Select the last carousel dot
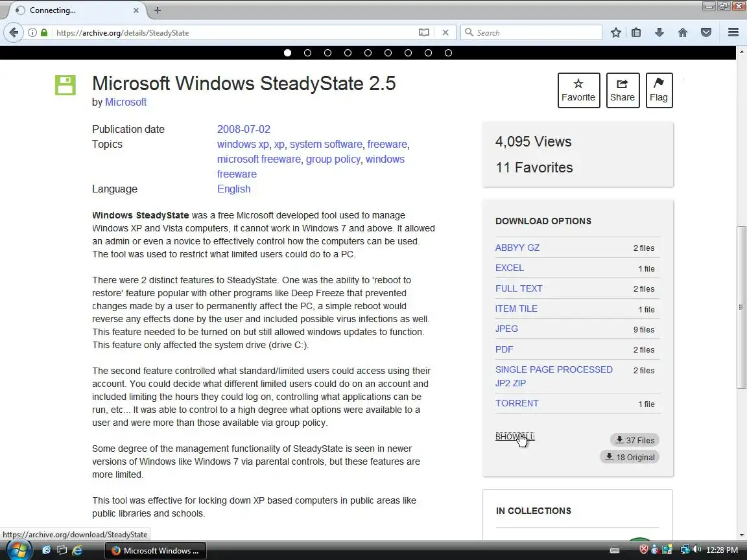 pyautogui.click(x=448, y=53)
